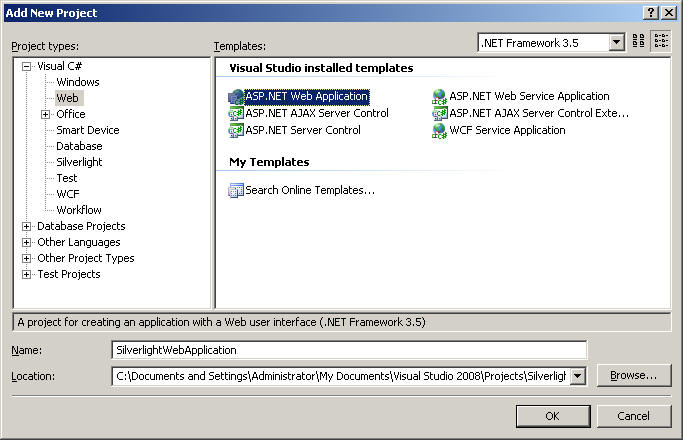The height and width of the screenshot is (440, 683).
Task: Select Test Projects category
Action: point(69,274)
